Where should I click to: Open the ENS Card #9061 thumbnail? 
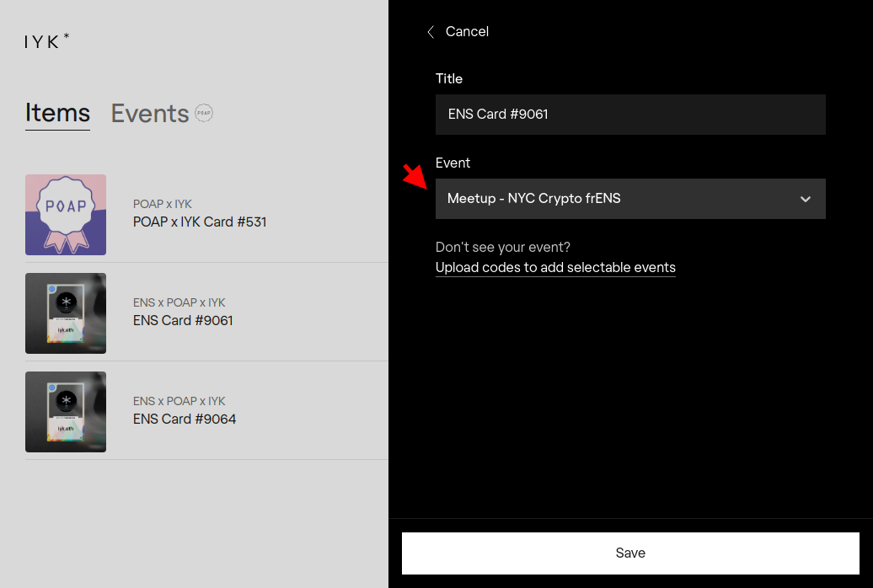(x=66, y=313)
